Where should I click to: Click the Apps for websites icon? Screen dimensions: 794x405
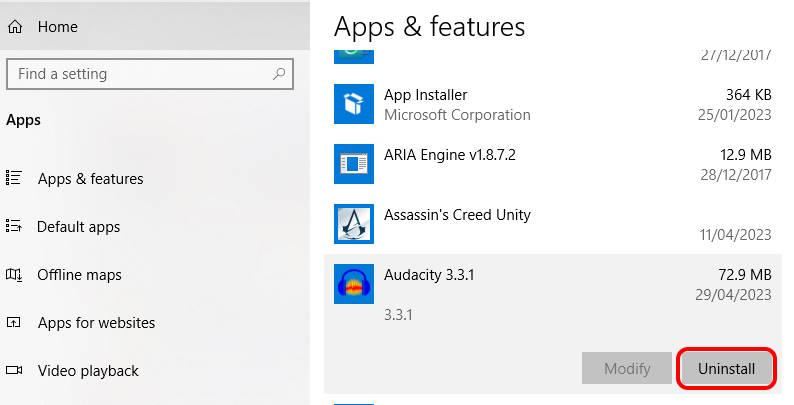click(14, 322)
